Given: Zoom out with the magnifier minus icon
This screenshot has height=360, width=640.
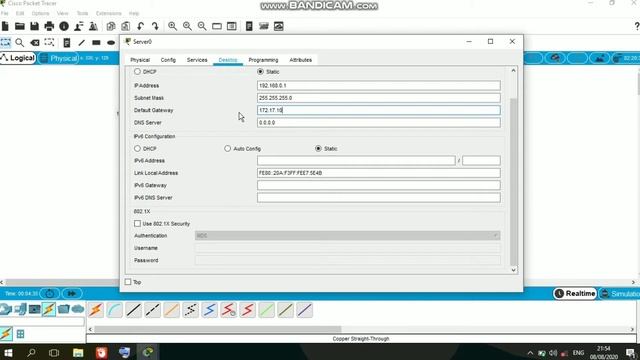Looking at the screenshot, I should 202,27.
